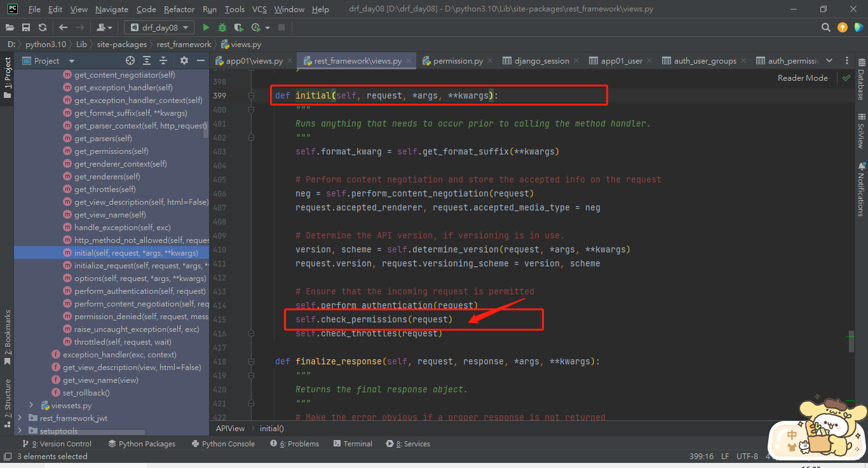Open the Python Console tool window
This screenshot has width=868, height=468.
pos(222,443)
